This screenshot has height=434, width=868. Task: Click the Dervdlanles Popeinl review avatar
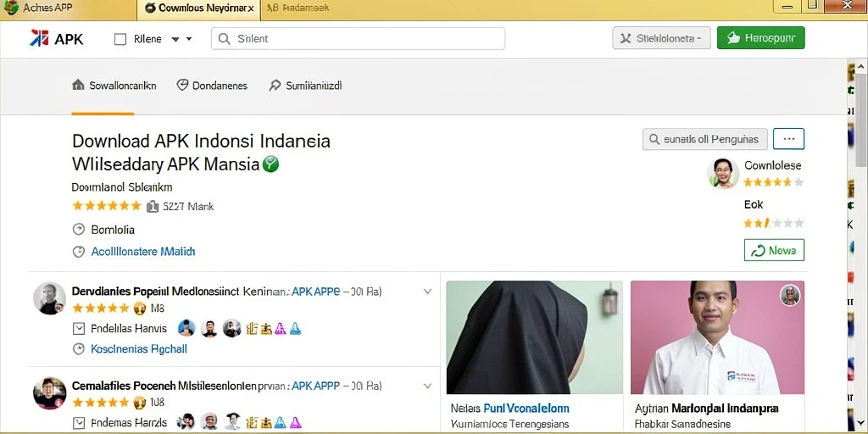tap(49, 298)
